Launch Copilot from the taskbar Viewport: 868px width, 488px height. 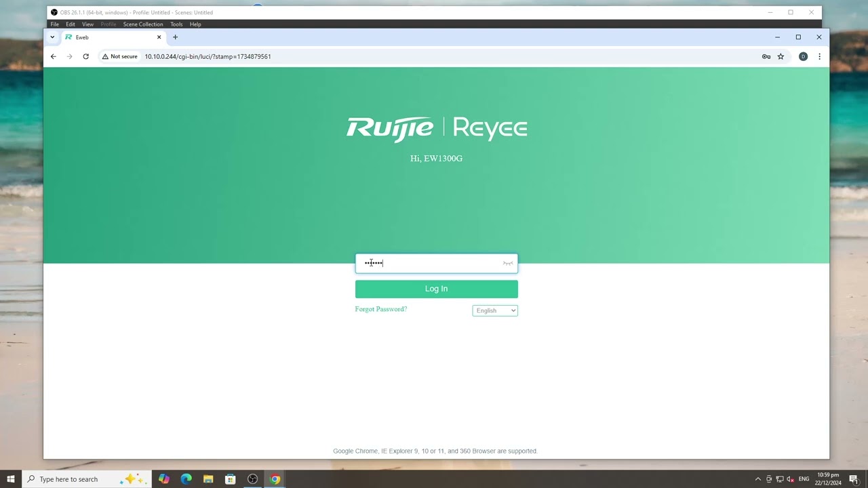point(164,479)
